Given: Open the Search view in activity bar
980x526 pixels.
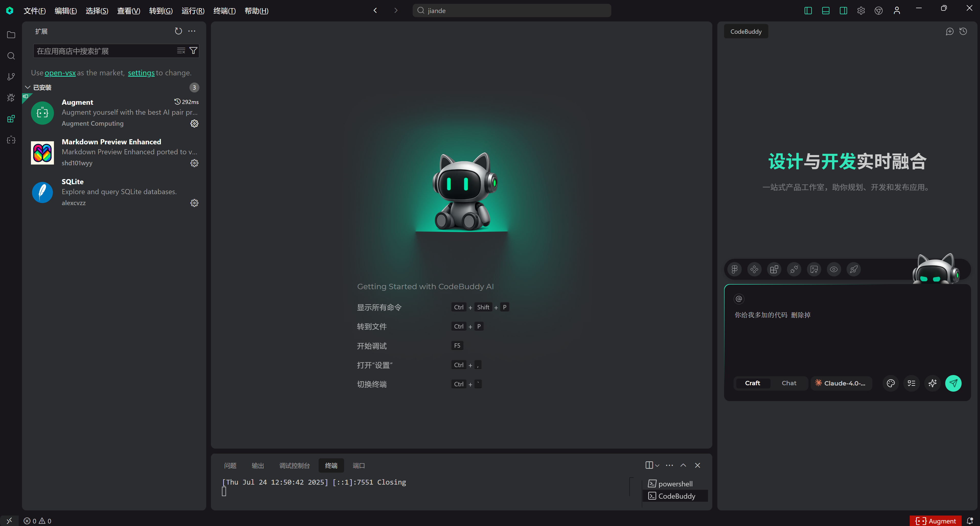Looking at the screenshot, I should tap(11, 56).
